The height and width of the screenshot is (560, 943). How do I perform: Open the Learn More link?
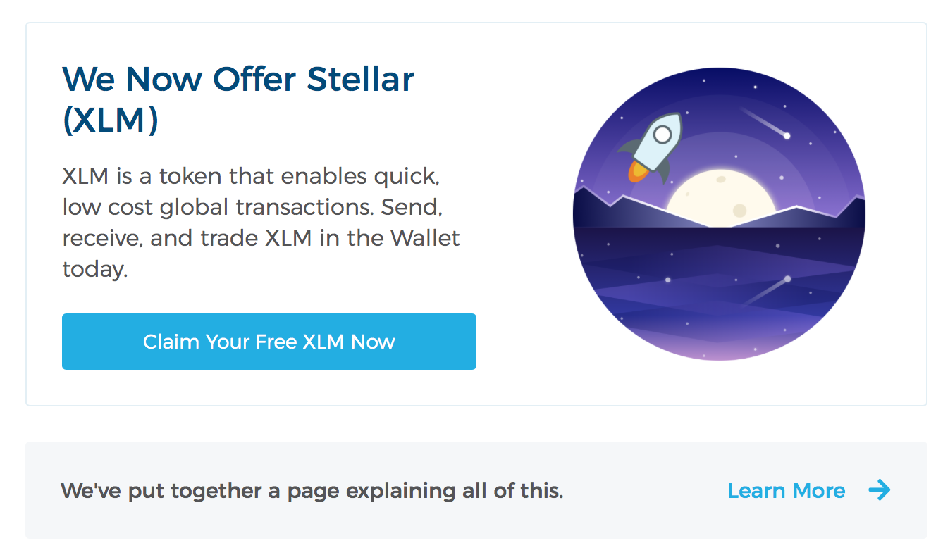point(787,490)
